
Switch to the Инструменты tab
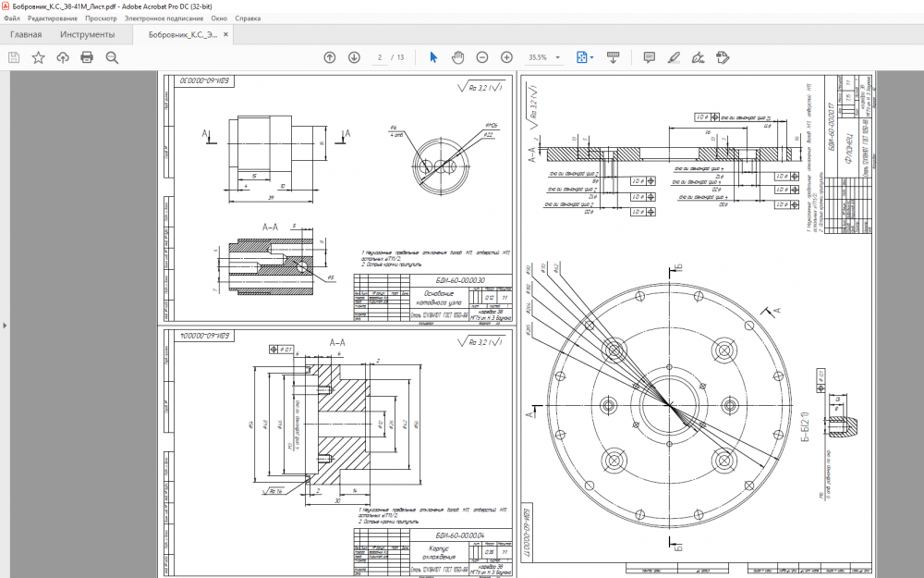pos(88,35)
